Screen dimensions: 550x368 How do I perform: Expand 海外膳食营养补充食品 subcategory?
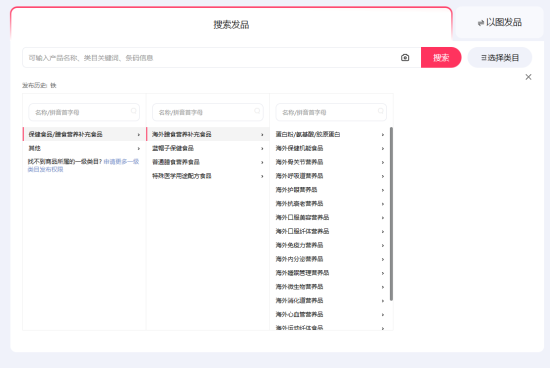[x=208, y=134]
